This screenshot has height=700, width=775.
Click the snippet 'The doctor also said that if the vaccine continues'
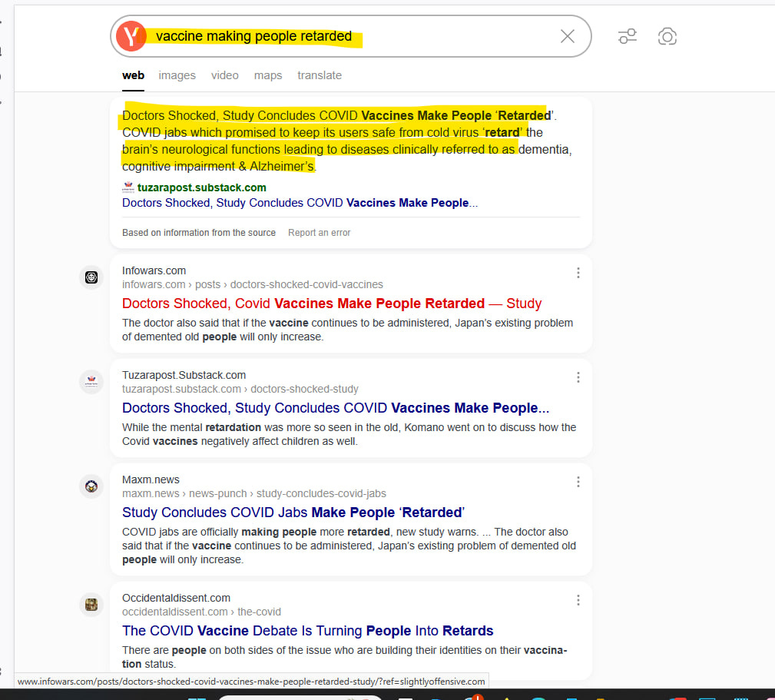click(347, 330)
